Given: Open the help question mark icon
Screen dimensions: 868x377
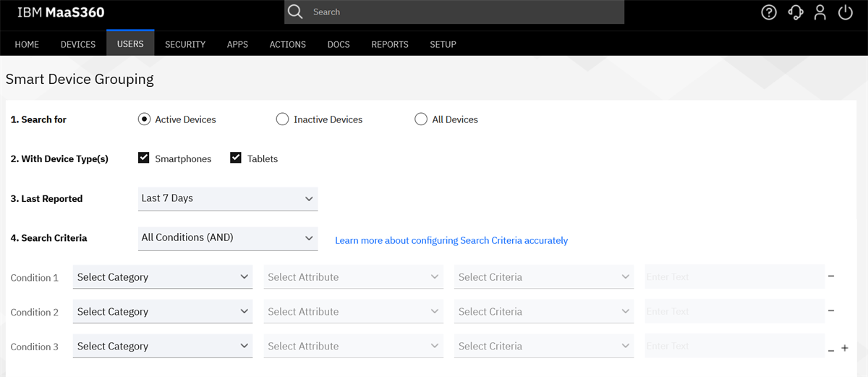Looking at the screenshot, I should 769,12.
